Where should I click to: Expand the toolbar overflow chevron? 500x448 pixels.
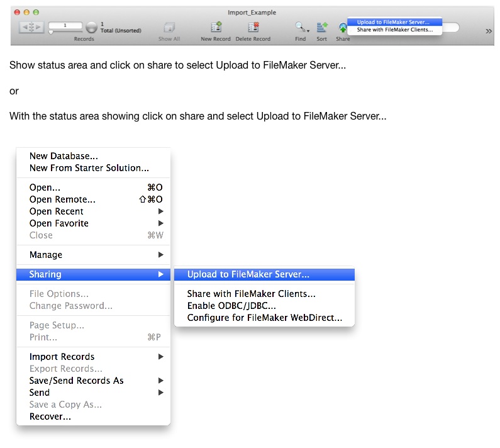pyautogui.click(x=489, y=31)
